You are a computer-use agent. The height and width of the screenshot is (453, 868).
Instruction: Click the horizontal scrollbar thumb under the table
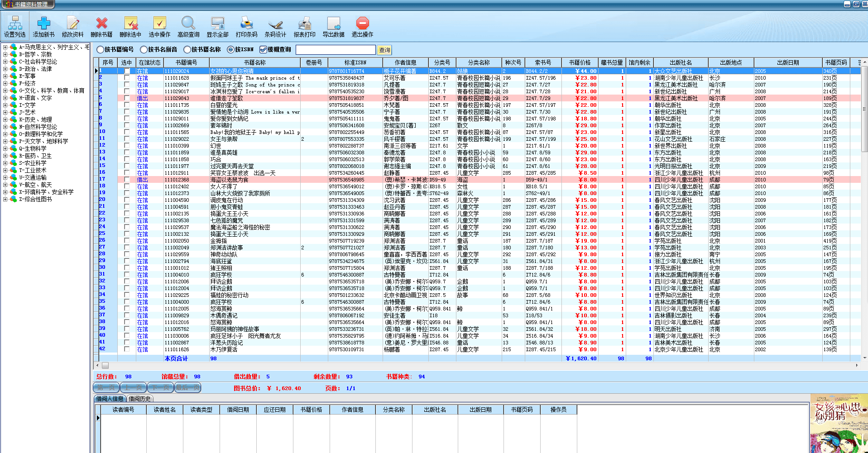tap(105, 365)
